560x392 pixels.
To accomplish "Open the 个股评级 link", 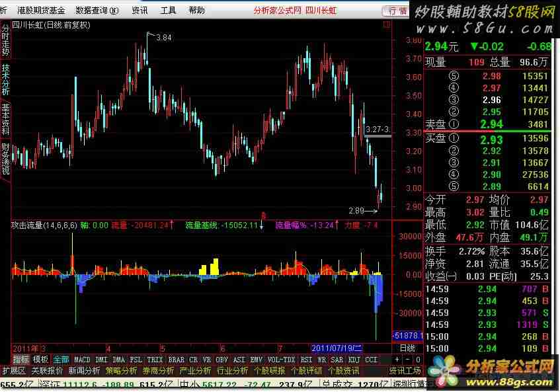I will (x=306, y=371).
